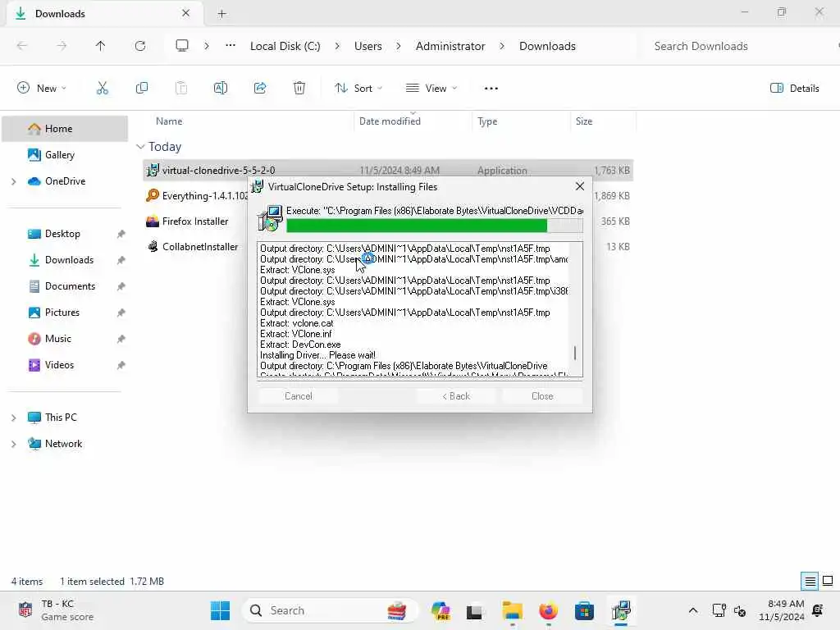This screenshot has height=630, width=840.
Task: Refresh the Downloads folder
Action: (139, 46)
